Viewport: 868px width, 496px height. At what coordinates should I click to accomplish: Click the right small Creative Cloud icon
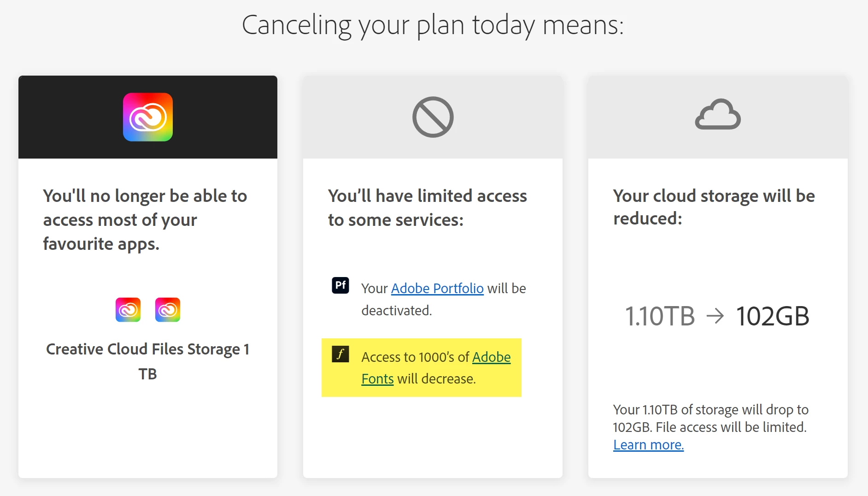[x=168, y=310]
